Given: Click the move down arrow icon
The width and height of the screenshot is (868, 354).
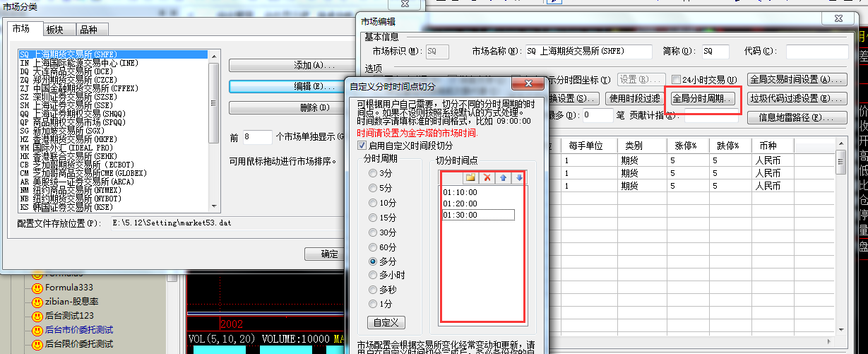Looking at the screenshot, I should coord(519,177).
